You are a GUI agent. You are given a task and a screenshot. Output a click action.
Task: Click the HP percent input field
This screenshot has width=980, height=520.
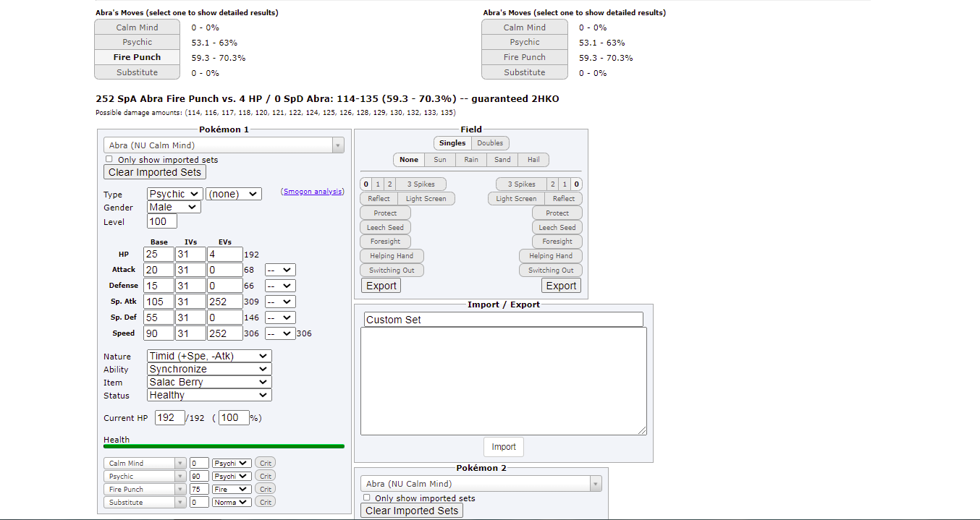point(234,418)
